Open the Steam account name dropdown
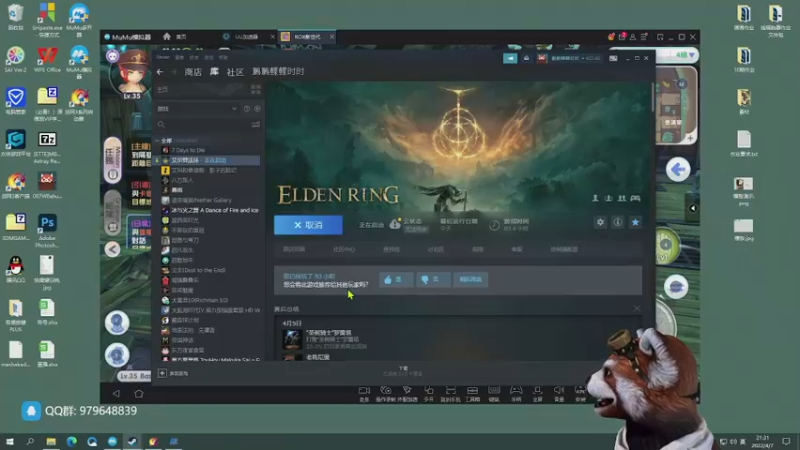The height and width of the screenshot is (450, 800). pyautogui.click(x=576, y=58)
